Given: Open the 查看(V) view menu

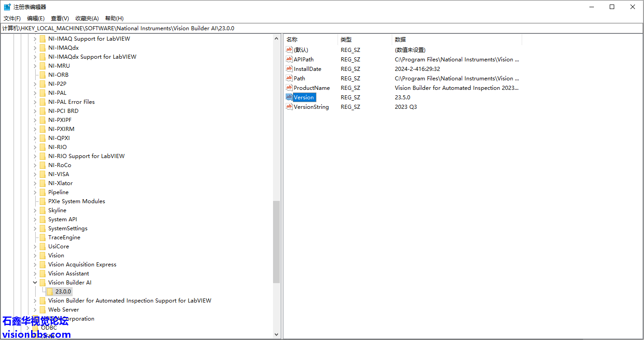Looking at the screenshot, I should pos(60,19).
